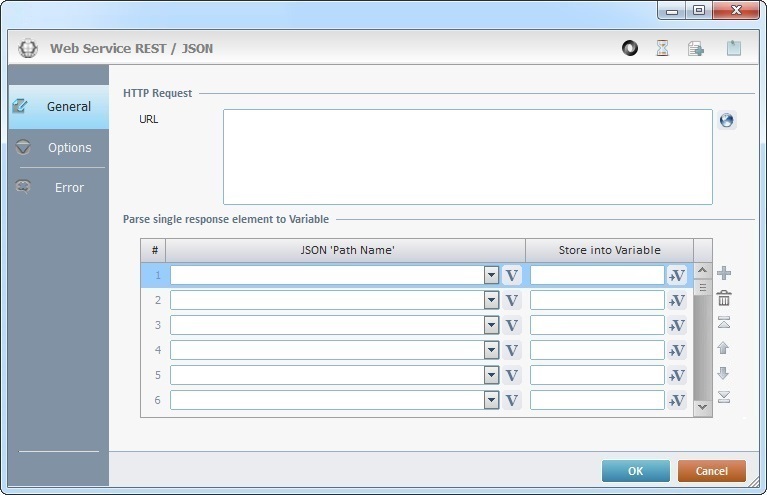Viewport: 767px width, 495px height.
Task: Switch to the Options tab
Action: pos(69,147)
